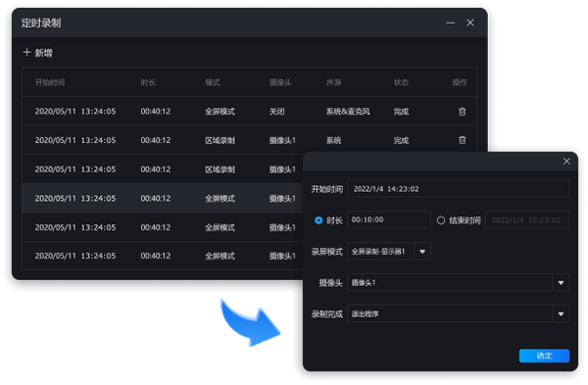Click the 确定 confirm button
The image size is (588, 385).
(x=544, y=356)
